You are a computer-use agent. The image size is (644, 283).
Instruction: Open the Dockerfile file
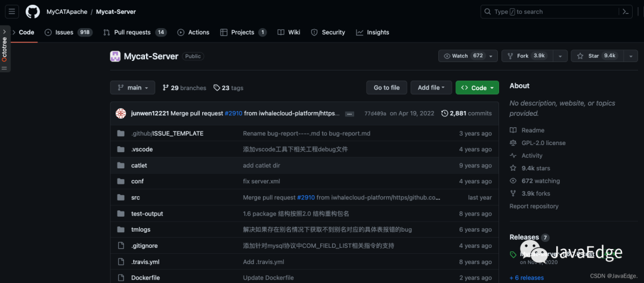(x=145, y=278)
